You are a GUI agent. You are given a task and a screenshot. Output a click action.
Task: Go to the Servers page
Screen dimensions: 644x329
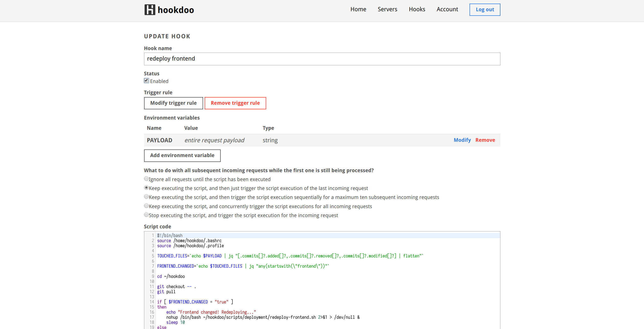point(387,9)
